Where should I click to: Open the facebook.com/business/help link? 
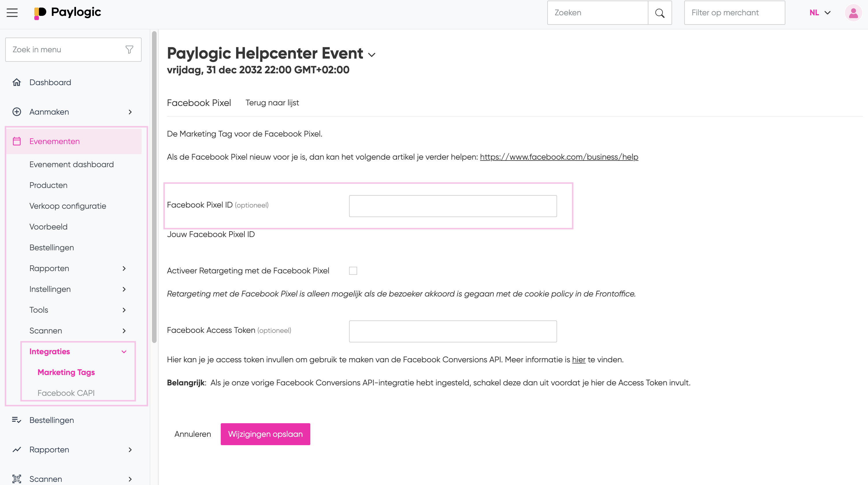pos(559,157)
